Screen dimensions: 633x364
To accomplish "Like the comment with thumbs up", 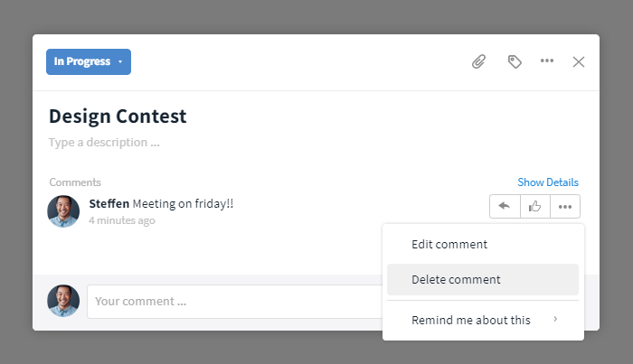I will pyautogui.click(x=535, y=207).
